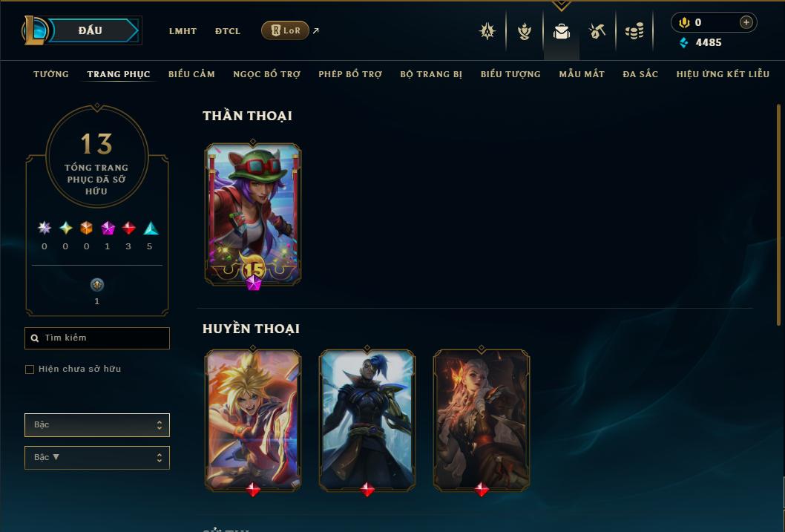Open the Hextech crafting hammer icon
Image resolution: width=785 pixels, height=532 pixels.
coord(597,31)
